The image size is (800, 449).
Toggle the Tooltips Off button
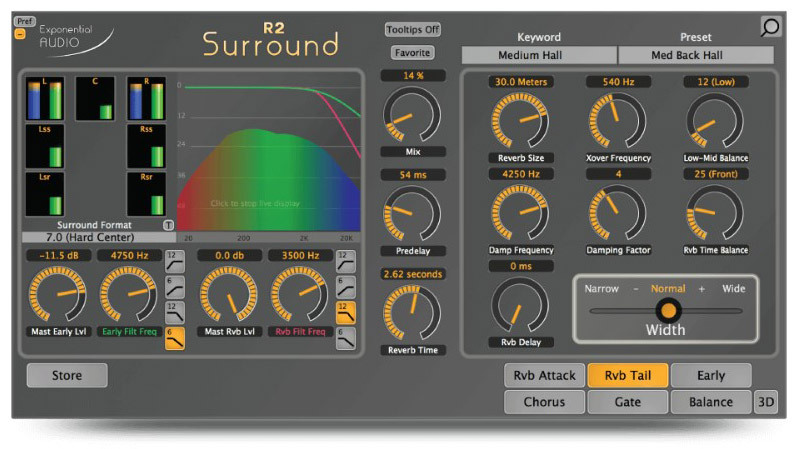click(412, 30)
